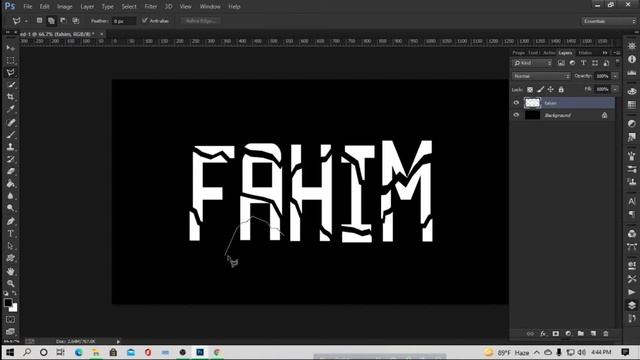This screenshot has height=360, width=640.
Task: Toggle the Anti-alias checkbox
Action: tap(144, 20)
